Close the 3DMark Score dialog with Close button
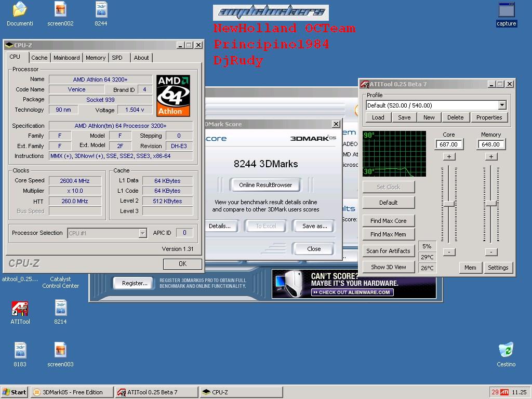532x399 pixels. 313,249
